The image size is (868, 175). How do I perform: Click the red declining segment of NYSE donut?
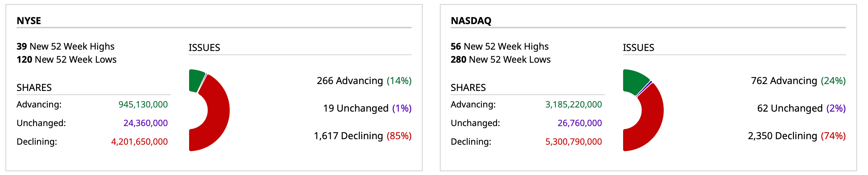217,114
